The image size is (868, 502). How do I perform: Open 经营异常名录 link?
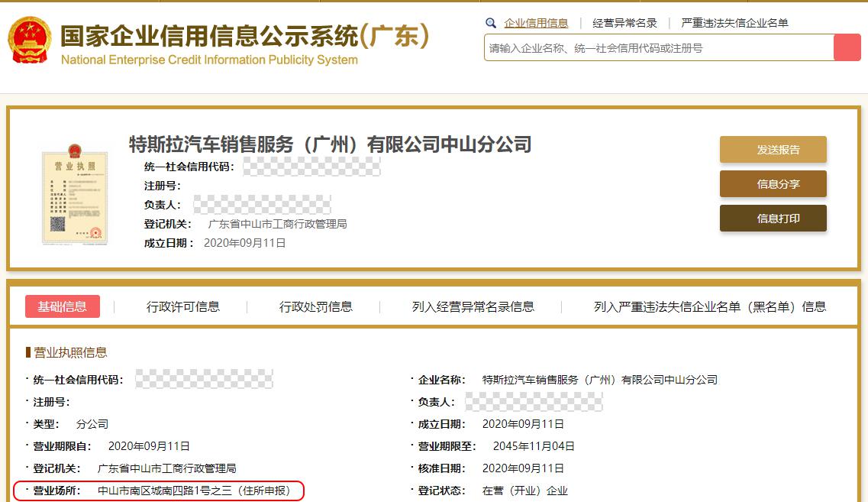coord(624,23)
